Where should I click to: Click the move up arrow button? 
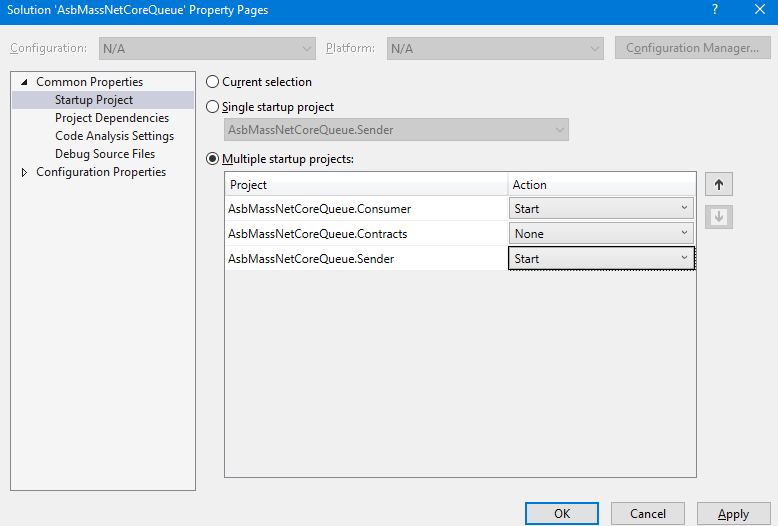pos(718,185)
